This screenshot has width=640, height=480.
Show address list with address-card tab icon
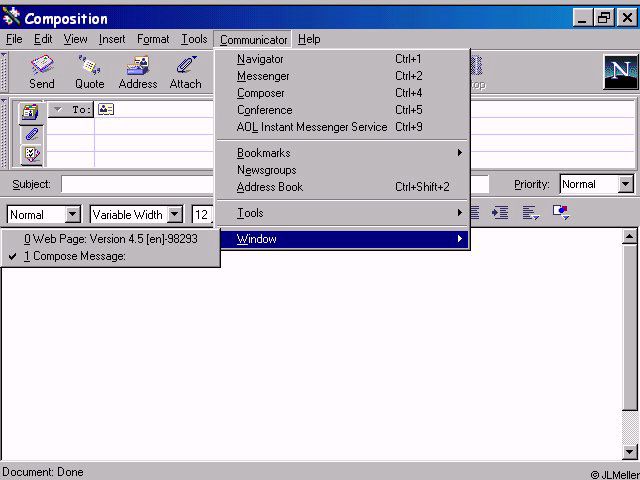pos(31,113)
